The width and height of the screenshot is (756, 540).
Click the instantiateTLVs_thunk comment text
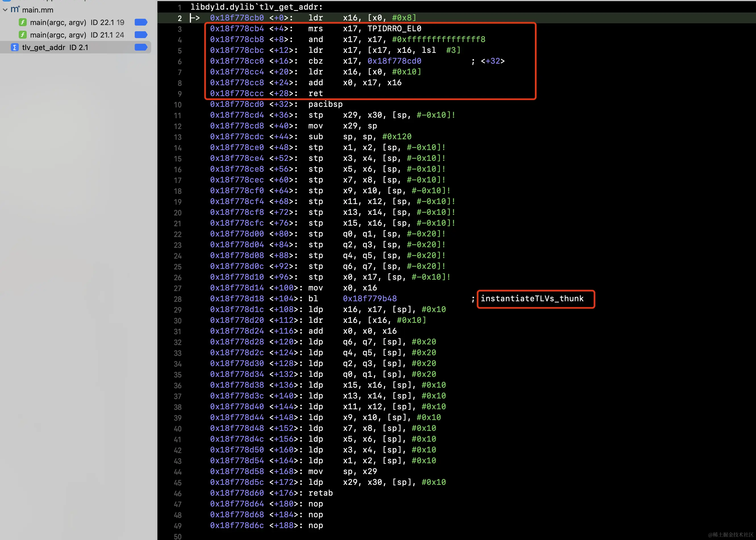tap(532, 299)
